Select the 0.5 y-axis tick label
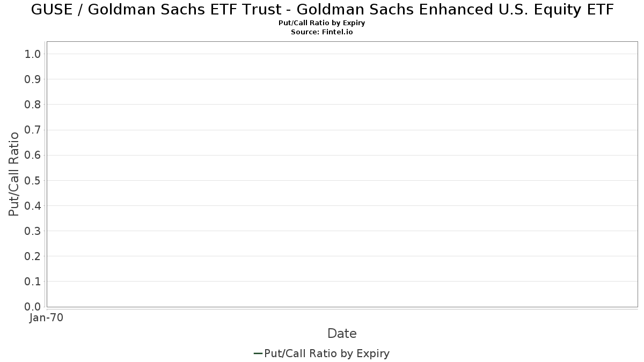The height and width of the screenshot is (362, 644). point(33,180)
